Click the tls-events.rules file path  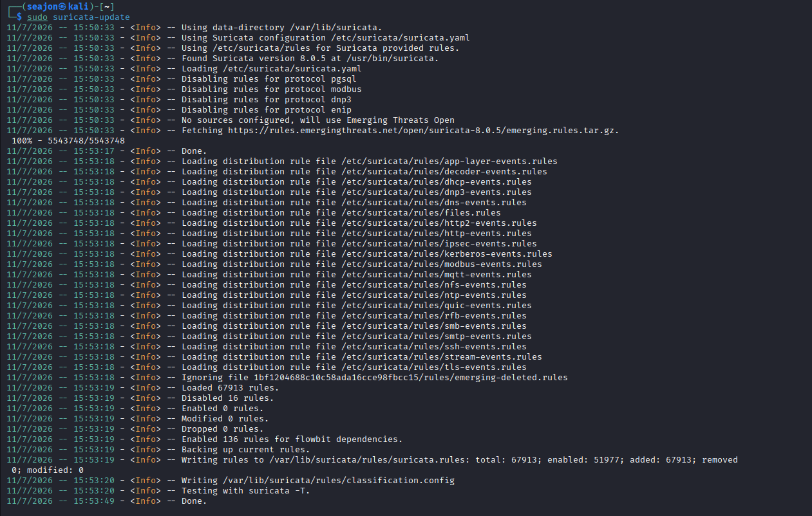[x=434, y=367]
